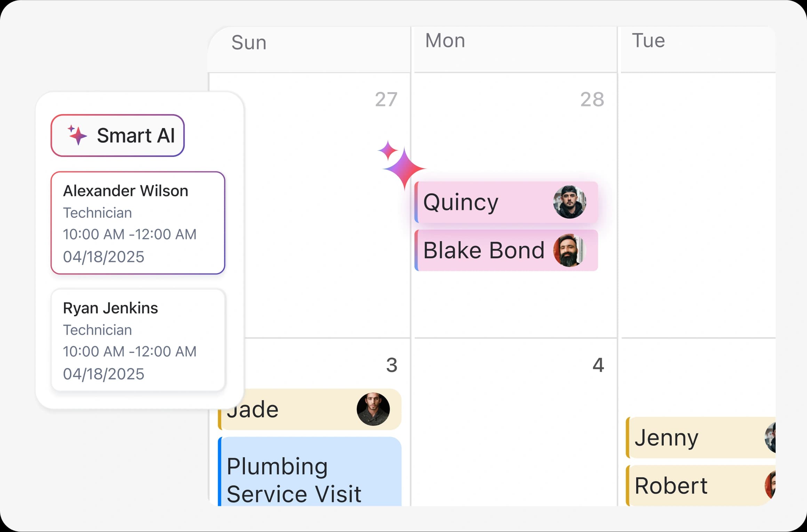The height and width of the screenshot is (532, 807).
Task: Open the Plumbing Service Visit event
Action: click(x=310, y=477)
